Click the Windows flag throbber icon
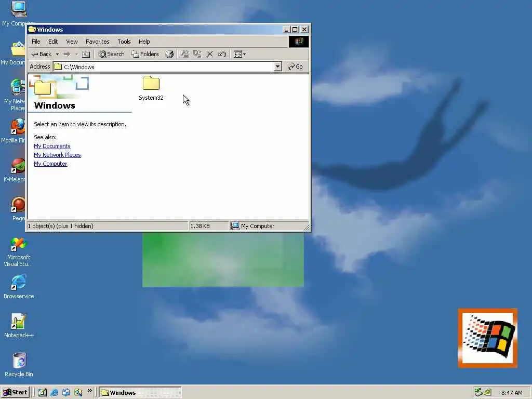The height and width of the screenshot is (399, 532). [299, 42]
